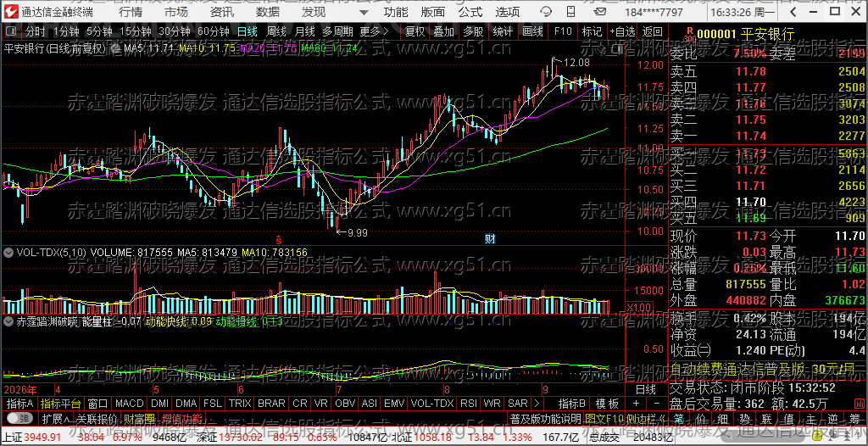Screen dimensions: 868x446
Task: Select the MACD indicator tab
Action: tap(130, 404)
